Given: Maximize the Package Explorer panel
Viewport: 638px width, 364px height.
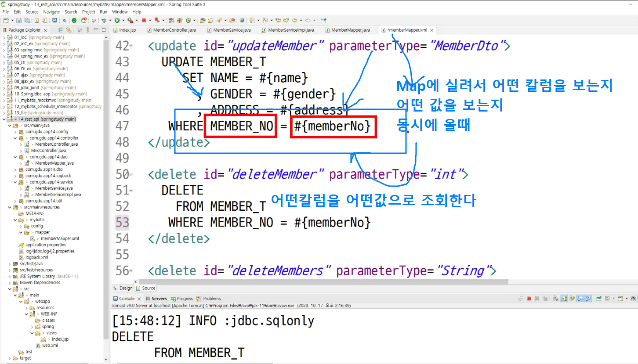Looking at the screenshot, I should tap(103, 30).
